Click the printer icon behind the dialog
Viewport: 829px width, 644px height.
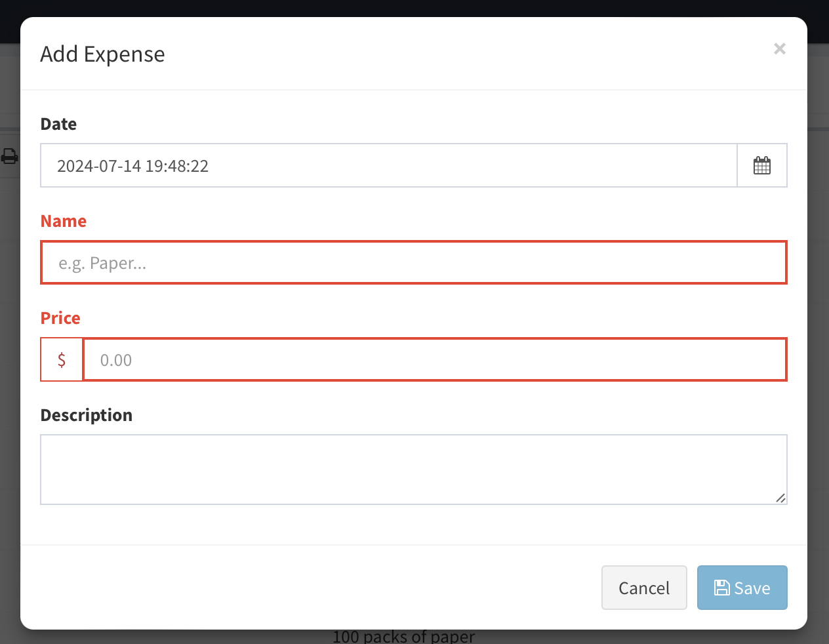click(9, 156)
